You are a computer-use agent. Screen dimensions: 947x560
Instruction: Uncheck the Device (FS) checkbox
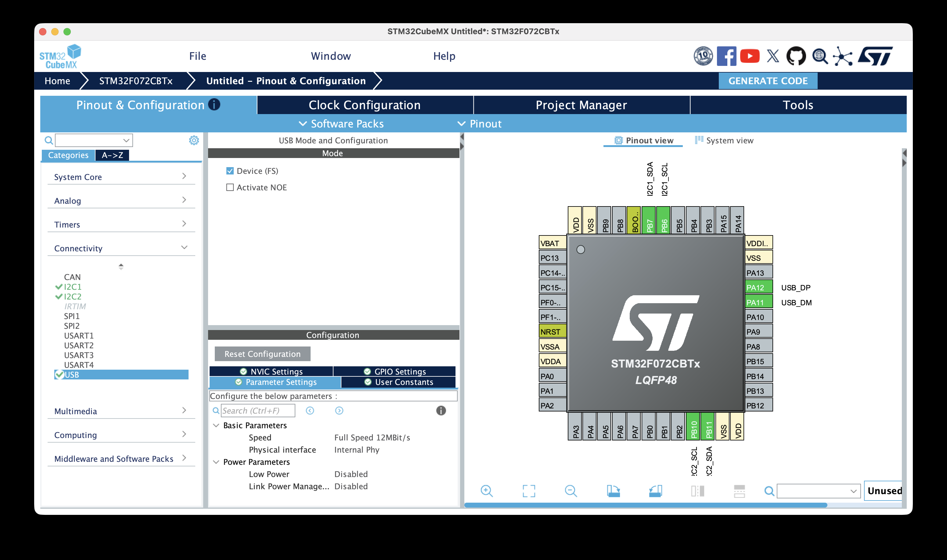pyautogui.click(x=230, y=171)
